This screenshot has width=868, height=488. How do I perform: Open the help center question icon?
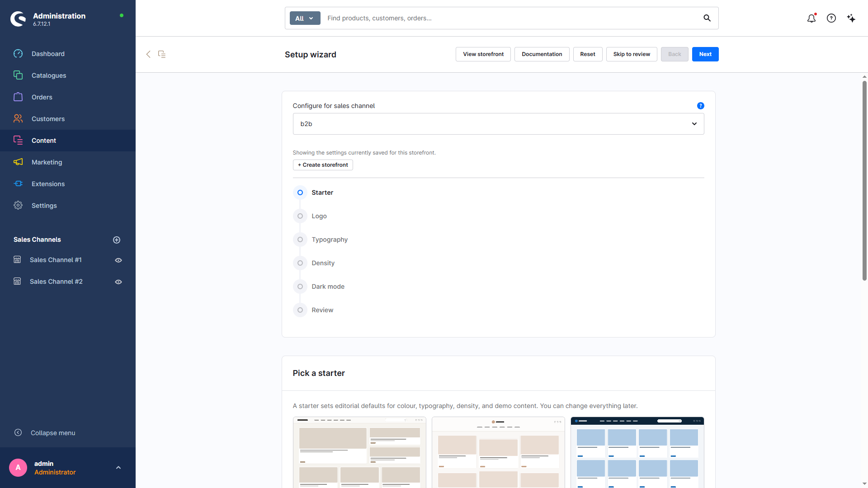(831, 18)
